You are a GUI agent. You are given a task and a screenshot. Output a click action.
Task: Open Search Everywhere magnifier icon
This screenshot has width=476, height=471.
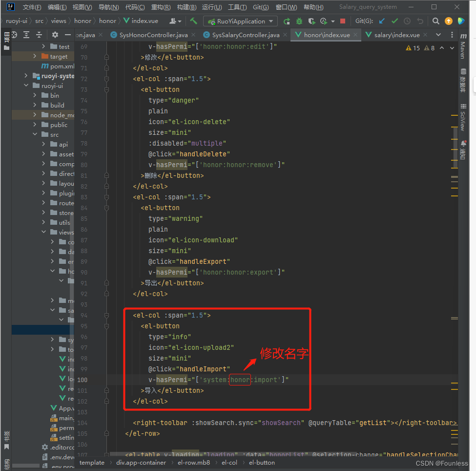[x=436, y=21]
